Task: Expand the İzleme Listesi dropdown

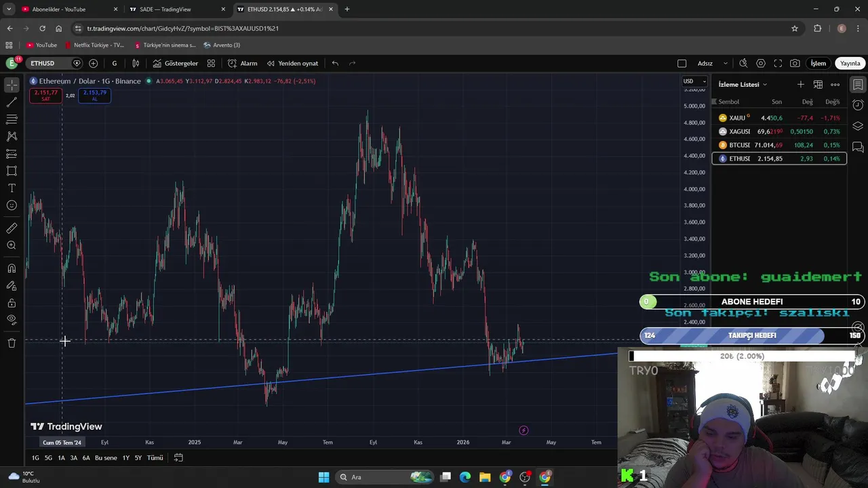Action: coord(743,85)
